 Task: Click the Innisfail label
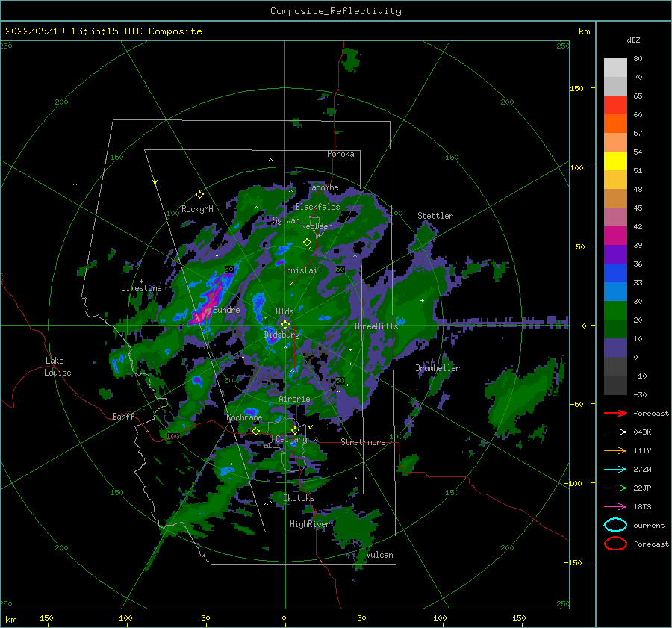(302, 270)
